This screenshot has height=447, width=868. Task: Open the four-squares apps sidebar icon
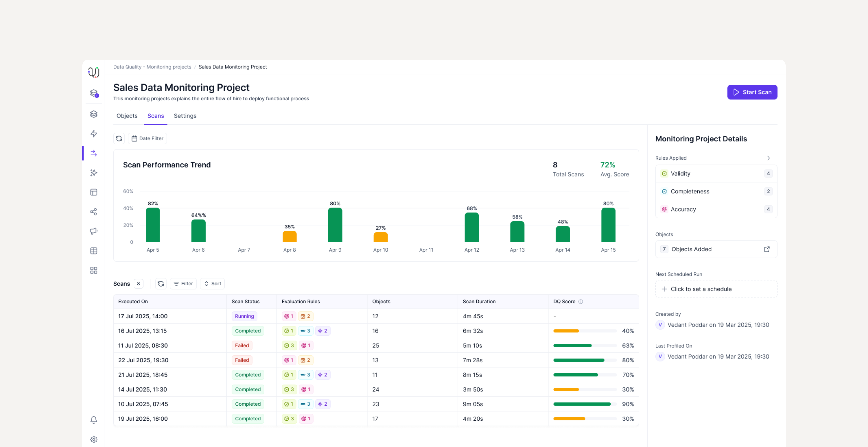94,270
